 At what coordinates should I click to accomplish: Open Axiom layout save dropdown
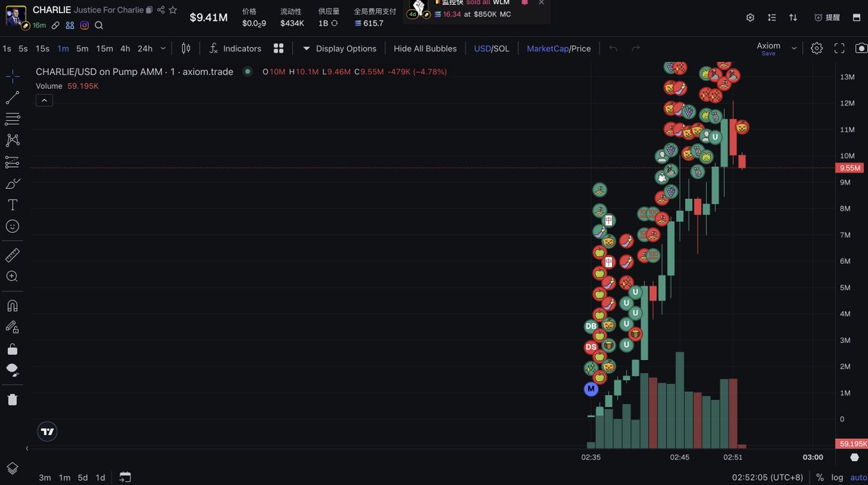point(794,48)
